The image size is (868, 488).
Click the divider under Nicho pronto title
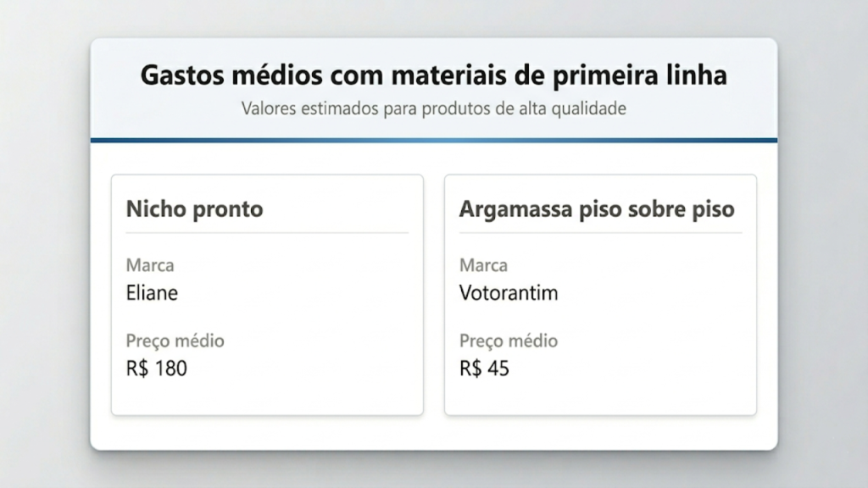267,233
